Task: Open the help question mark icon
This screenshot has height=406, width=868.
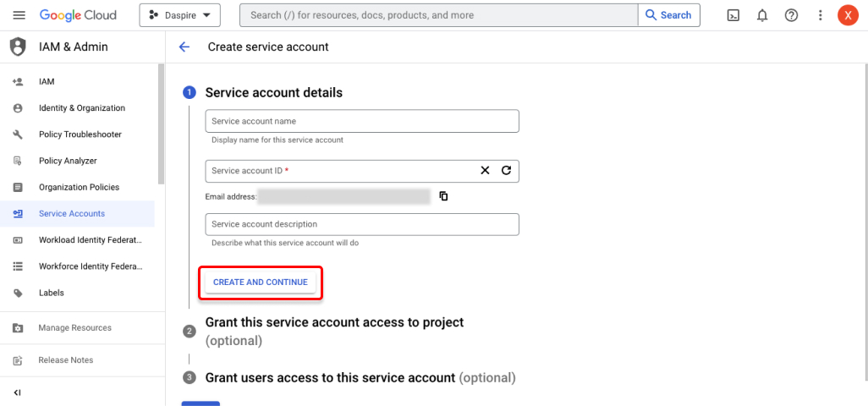Action: [791, 15]
